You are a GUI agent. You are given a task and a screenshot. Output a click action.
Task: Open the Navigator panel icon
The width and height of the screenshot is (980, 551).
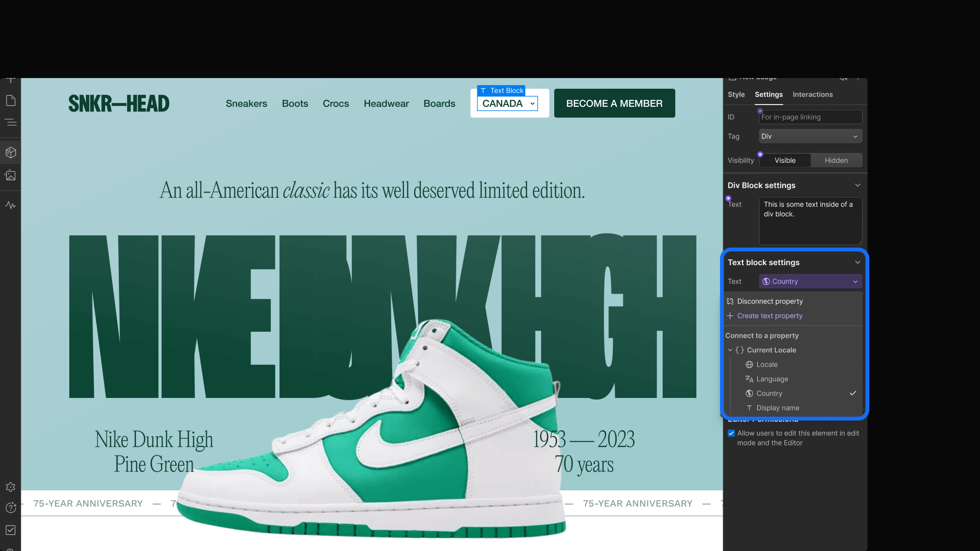[11, 122]
